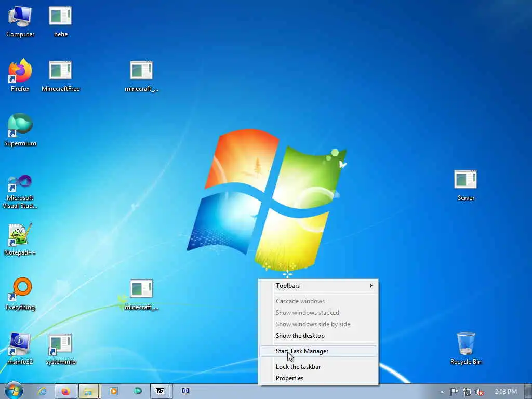This screenshot has height=399, width=532.
Task: Select the hehe file icon
Action: tap(60, 22)
